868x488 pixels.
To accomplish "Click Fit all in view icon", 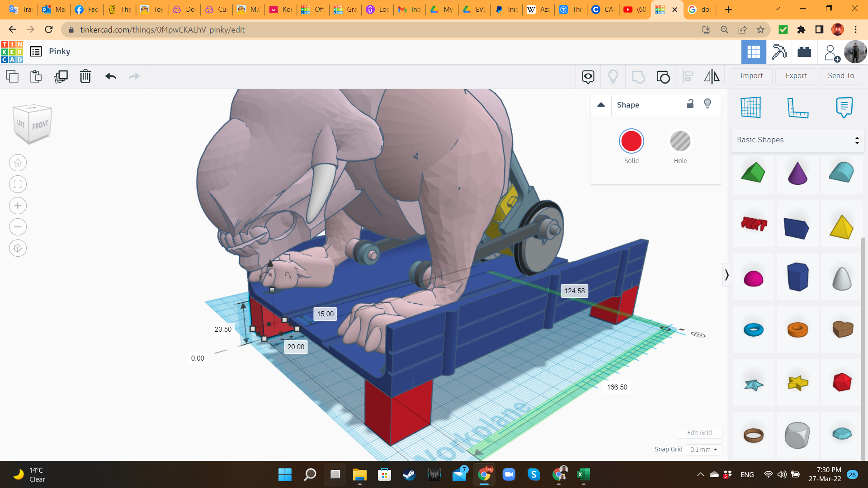I will (18, 184).
